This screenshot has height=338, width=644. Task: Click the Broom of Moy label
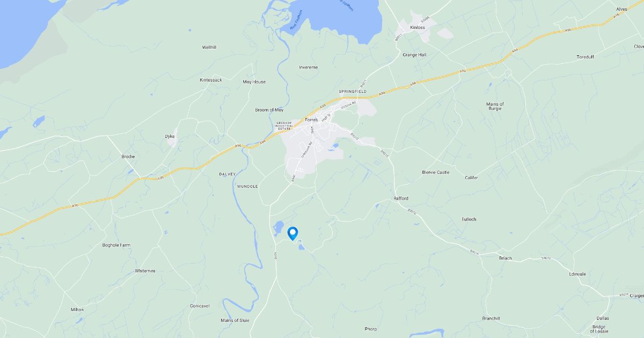269,110
